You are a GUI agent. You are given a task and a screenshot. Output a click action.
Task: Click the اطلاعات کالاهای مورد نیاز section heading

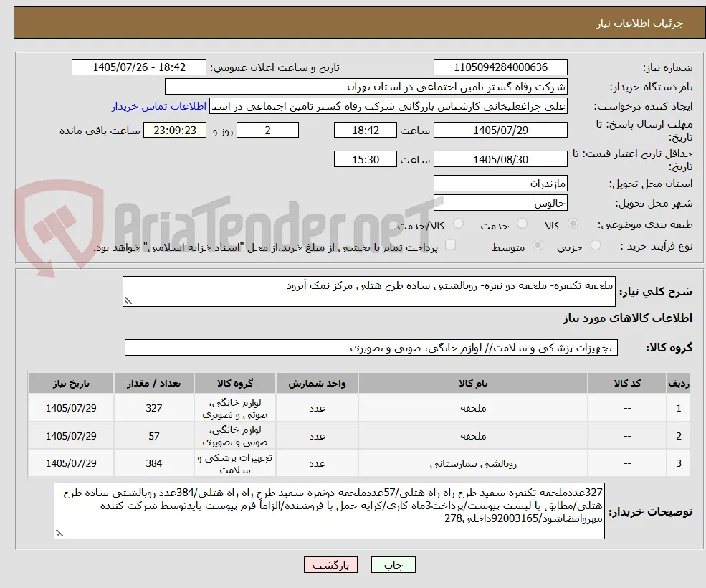click(627, 318)
